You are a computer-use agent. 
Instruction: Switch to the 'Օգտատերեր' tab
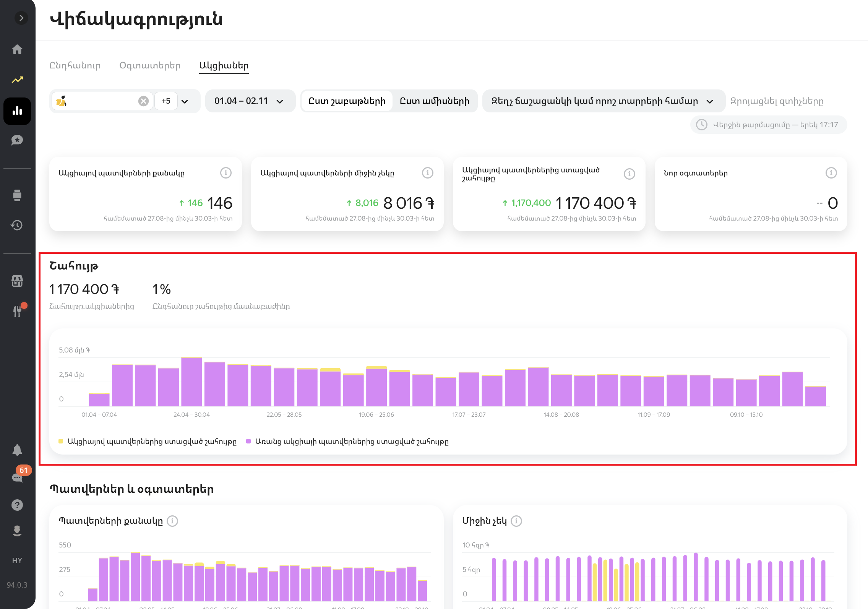click(x=150, y=65)
